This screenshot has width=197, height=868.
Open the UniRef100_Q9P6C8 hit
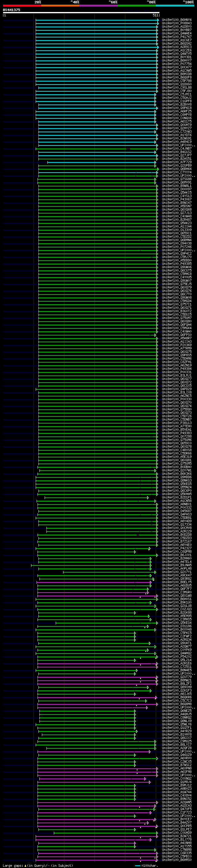(177, 108)
